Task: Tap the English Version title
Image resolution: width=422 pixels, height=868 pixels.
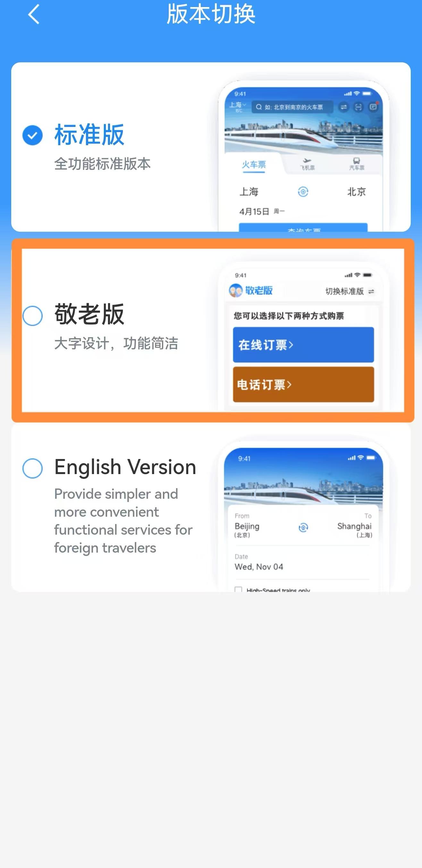Action: [125, 467]
